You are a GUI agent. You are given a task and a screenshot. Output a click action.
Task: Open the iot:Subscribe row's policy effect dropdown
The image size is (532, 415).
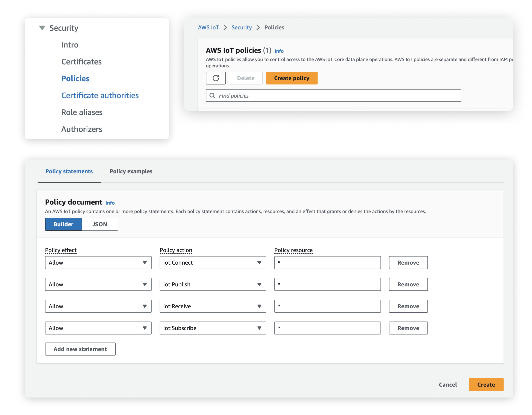98,328
